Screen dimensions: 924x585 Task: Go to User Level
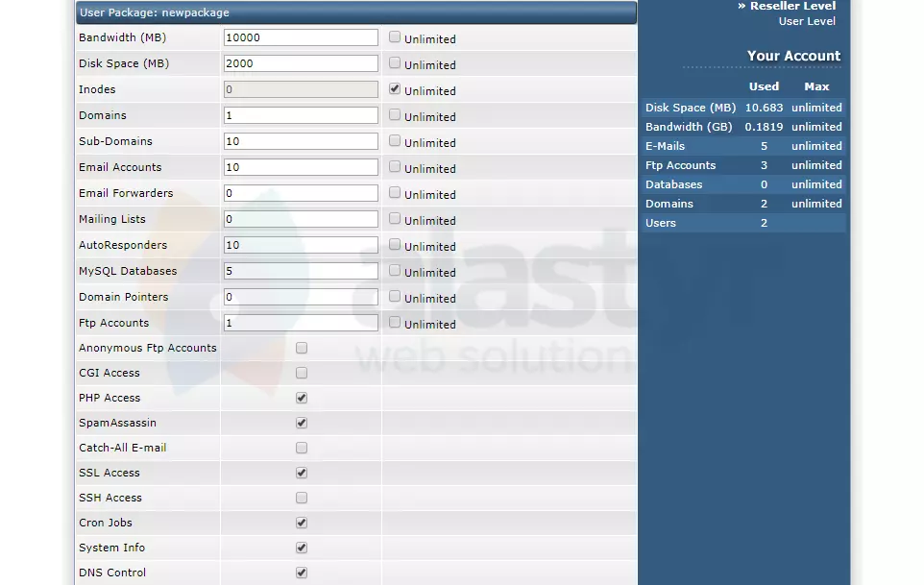(807, 21)
